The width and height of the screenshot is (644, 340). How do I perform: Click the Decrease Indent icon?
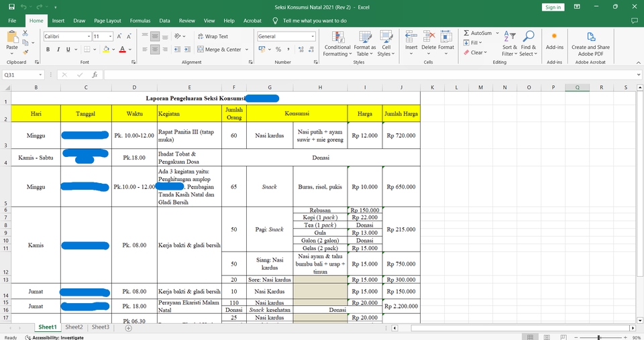(x=177, y=49)
